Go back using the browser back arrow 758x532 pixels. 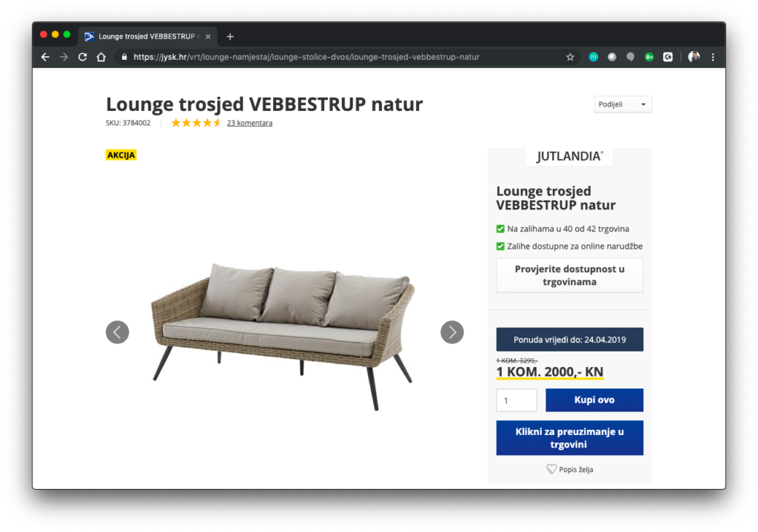(x=45, y=57)
